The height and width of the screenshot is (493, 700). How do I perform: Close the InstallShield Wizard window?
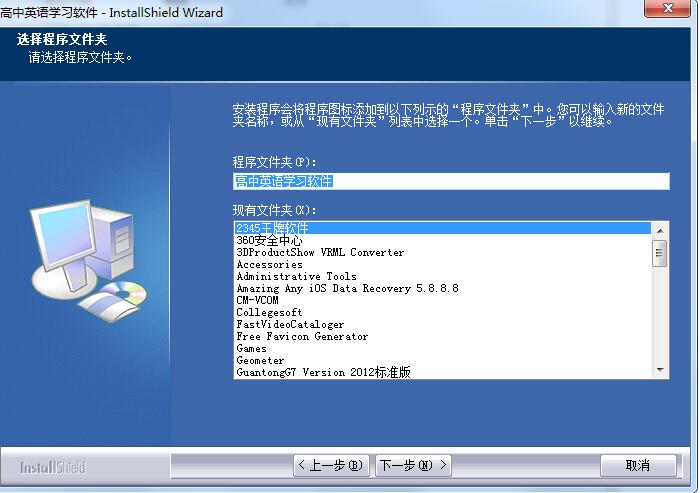tap(668, 8)
